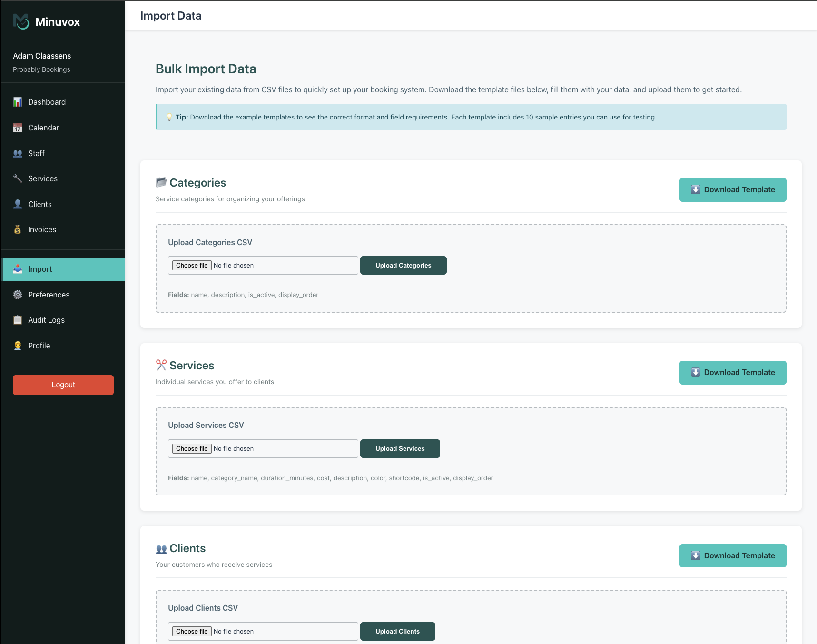The image size is (817, 644).
Task: Click the Calendar icon in sidebar
Action: point(18,128)
